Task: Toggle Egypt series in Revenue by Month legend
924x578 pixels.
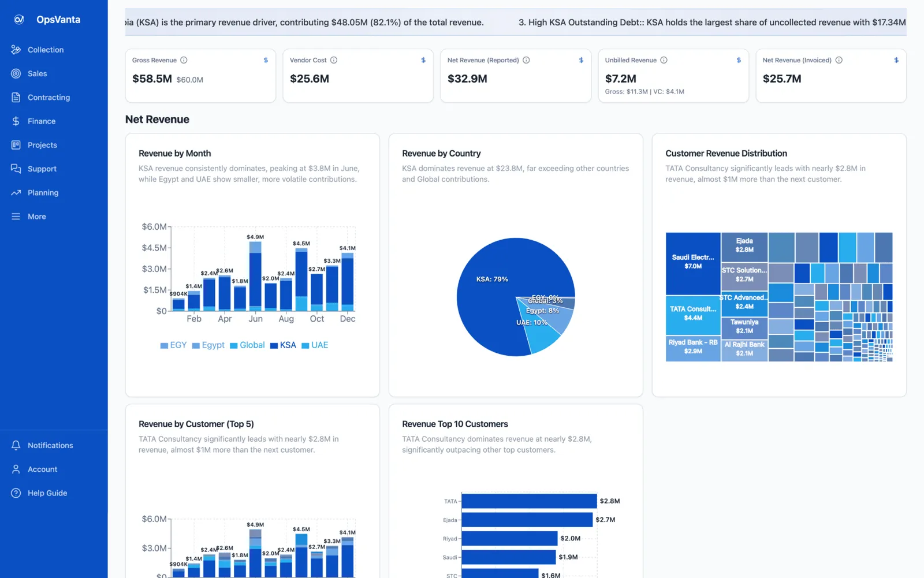Action: [208, 345]
